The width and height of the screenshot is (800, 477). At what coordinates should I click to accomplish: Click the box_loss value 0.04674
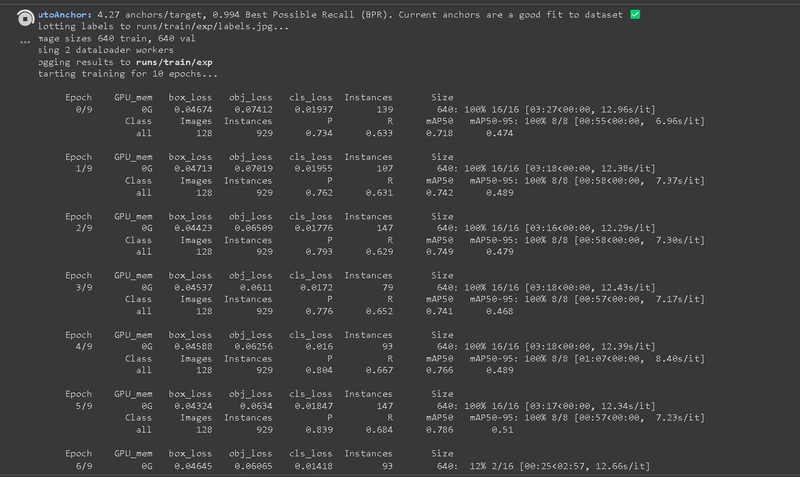189,109
